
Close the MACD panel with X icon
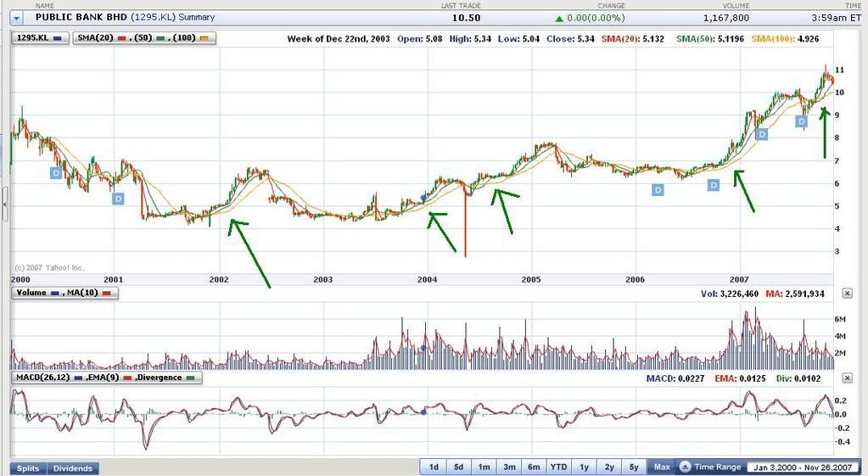(x=847, y=377)
